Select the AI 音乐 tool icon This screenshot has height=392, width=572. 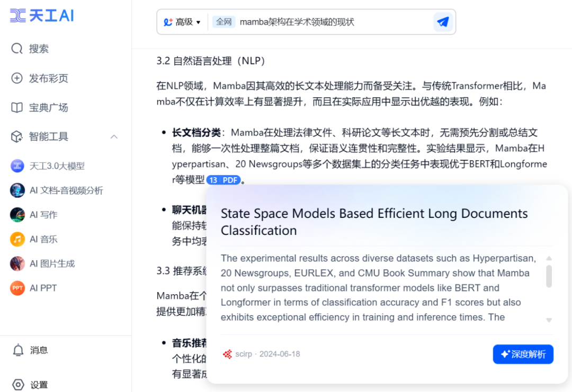(17, 239)
